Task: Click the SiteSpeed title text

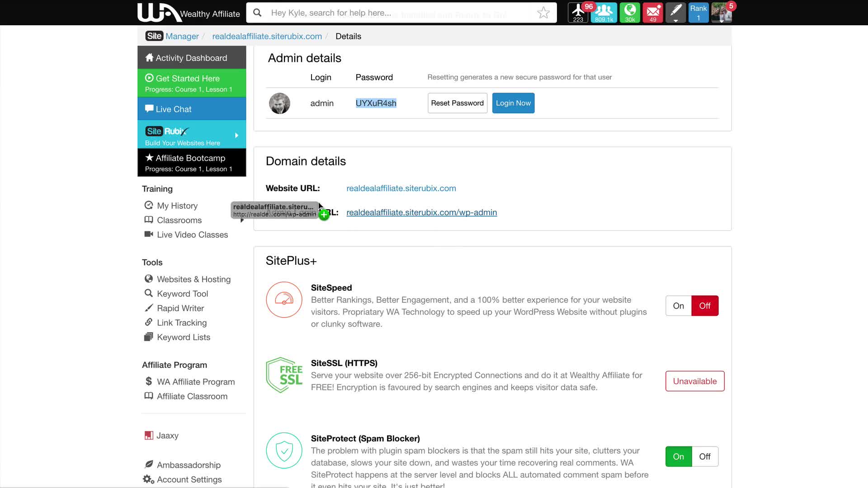Action: pos(331,288)
